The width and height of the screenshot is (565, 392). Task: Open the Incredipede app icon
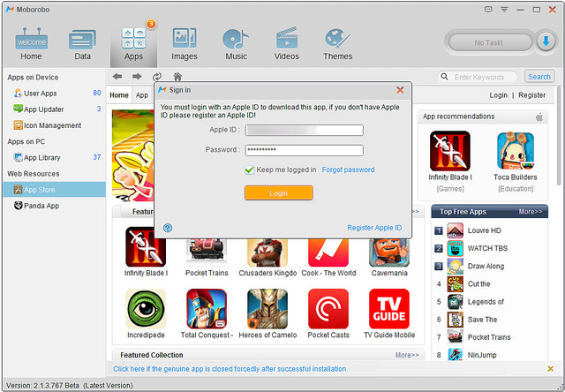[x=146, y=309]
